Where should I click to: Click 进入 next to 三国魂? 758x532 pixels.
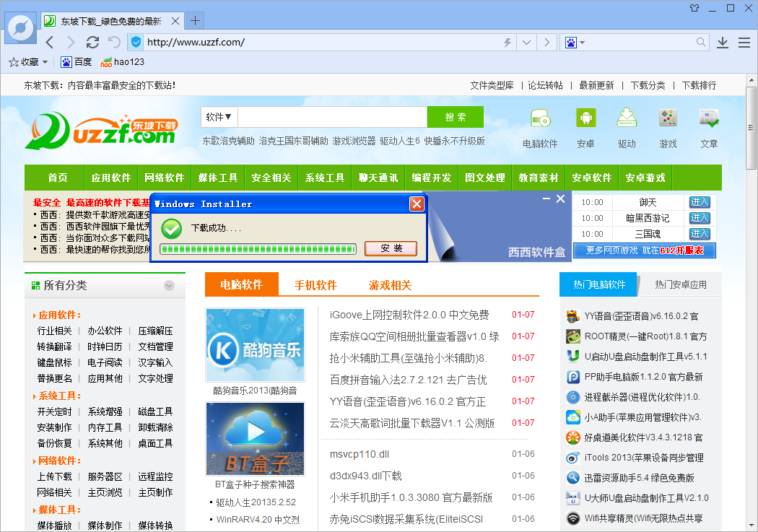point(700,234)
